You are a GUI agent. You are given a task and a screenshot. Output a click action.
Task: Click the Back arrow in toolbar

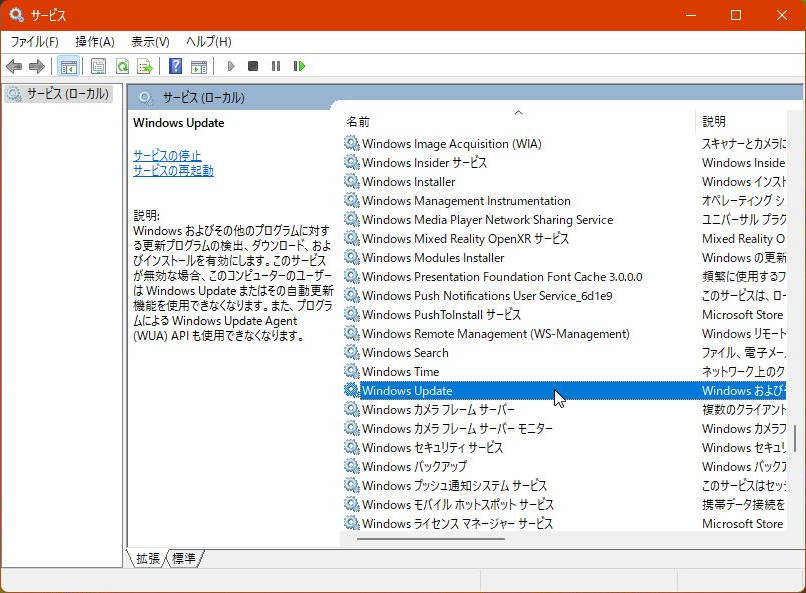(14, 66)
